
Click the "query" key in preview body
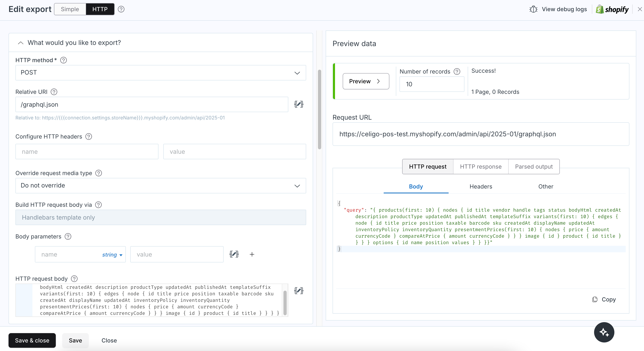[x=354, y=210]
